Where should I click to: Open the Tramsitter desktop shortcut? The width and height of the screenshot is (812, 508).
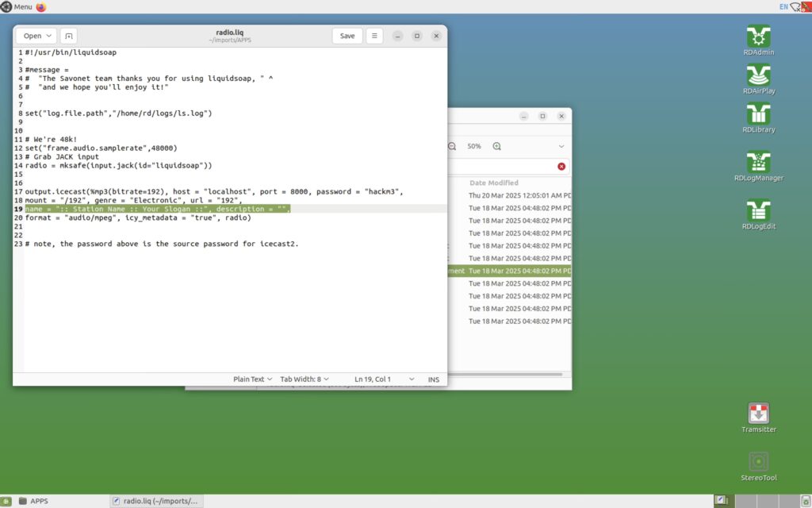point(758,418)
